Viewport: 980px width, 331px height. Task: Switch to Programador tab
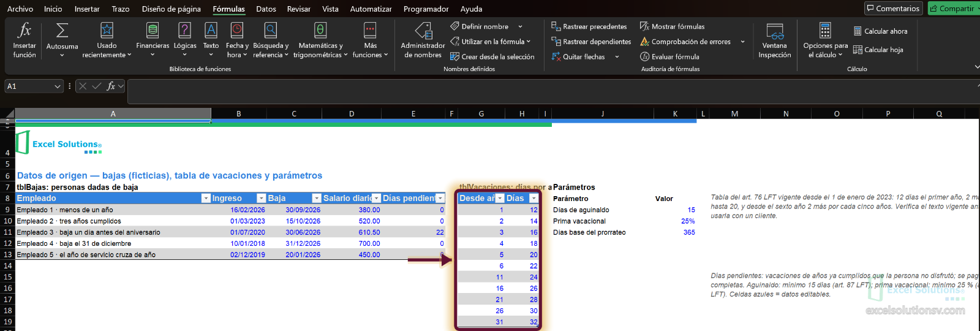coord(426,9)
